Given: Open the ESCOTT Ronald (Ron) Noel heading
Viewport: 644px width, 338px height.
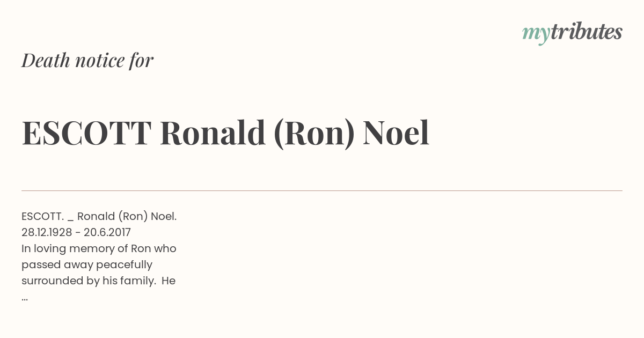Looking at the screenshot, I should click(225, 133).
